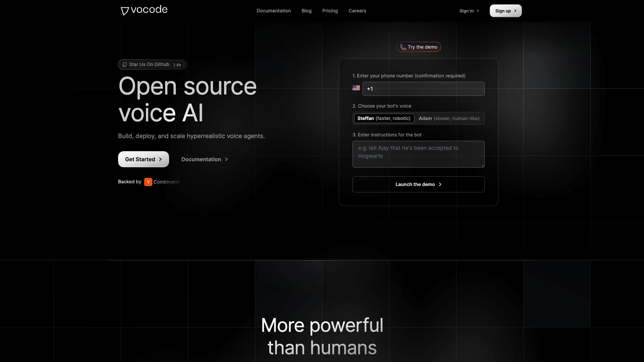Click the chevron next to Sign In
The height and width of the screenshot is (362, 644).
pos(478,11)
